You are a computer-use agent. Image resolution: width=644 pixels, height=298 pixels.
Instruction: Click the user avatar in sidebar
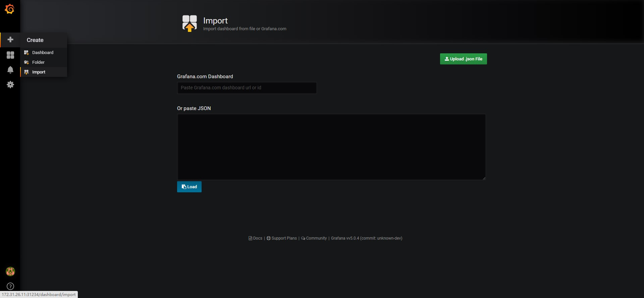pyautogui.click(x=10, y=271)
